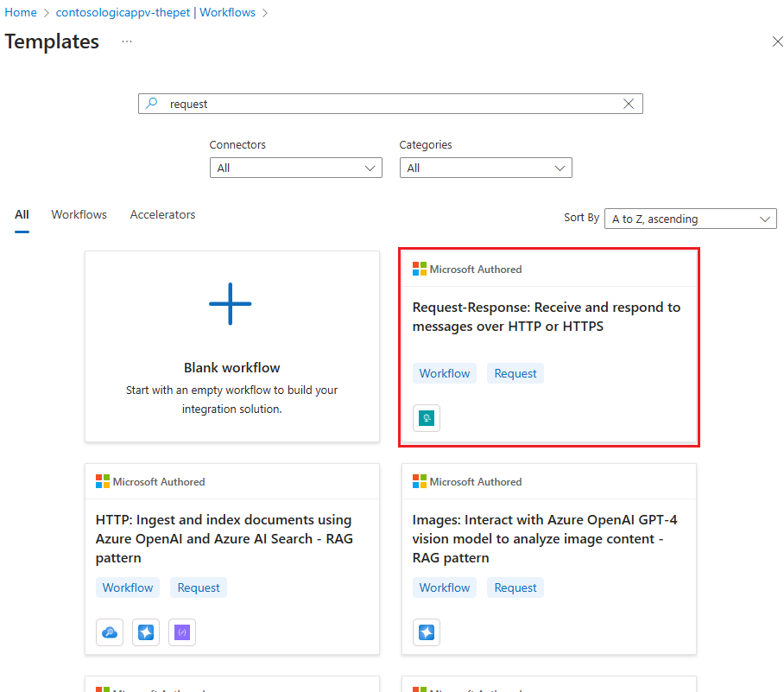Navigate to Home via the breadcrumb

coord(20,12)
